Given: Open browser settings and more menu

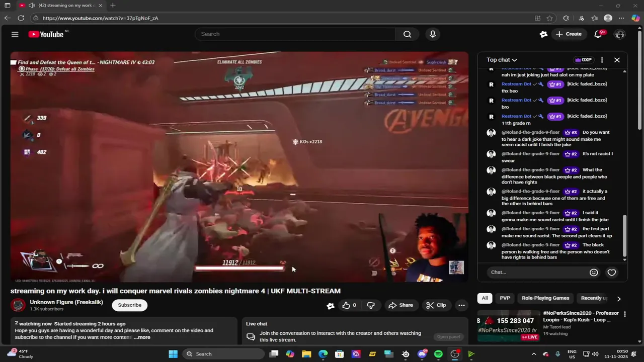Looking at the screenshot, I should click(622, 18).
